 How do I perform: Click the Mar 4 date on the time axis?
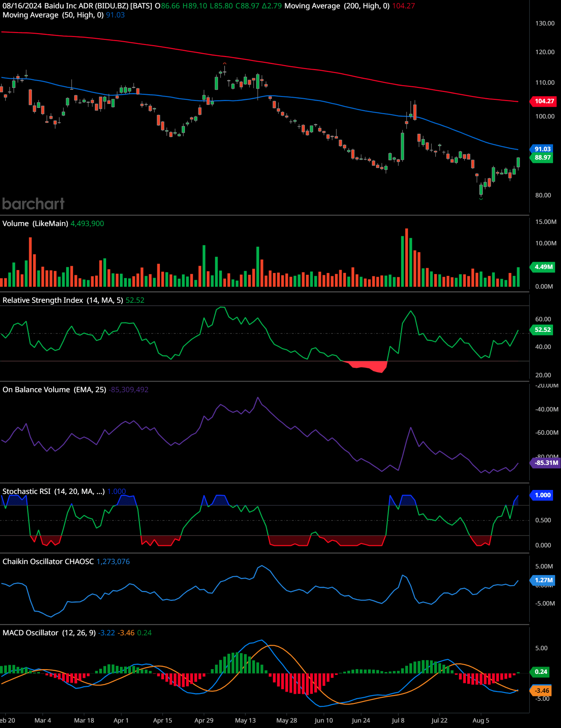43,720
